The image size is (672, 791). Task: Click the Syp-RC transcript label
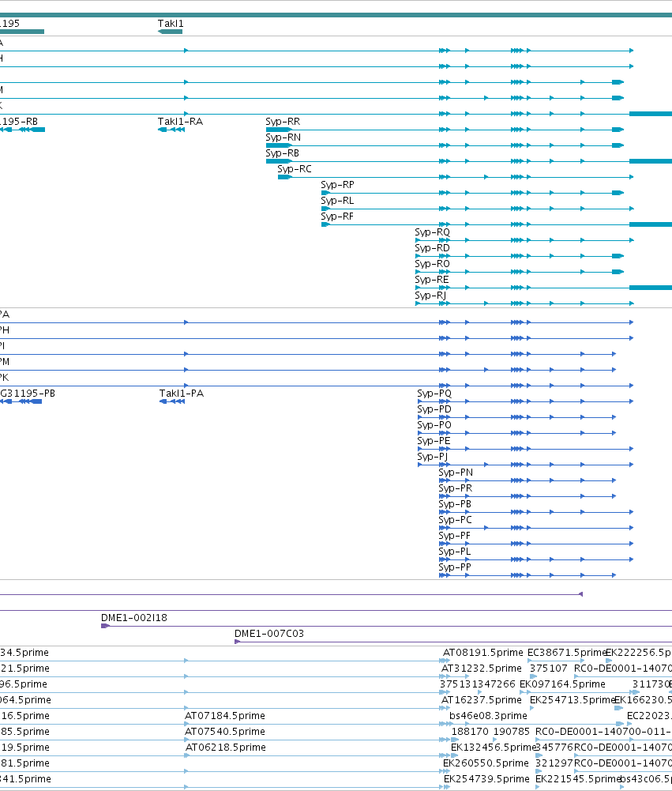point(295,169)
